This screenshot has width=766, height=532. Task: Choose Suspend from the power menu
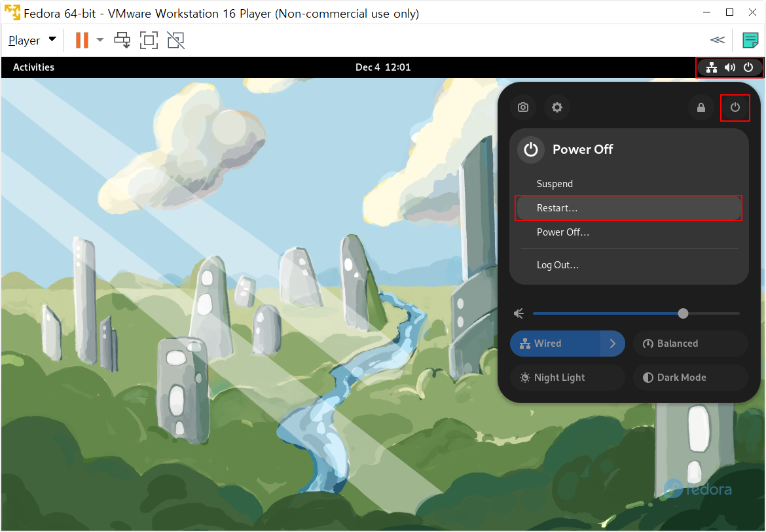click(629, 184)
